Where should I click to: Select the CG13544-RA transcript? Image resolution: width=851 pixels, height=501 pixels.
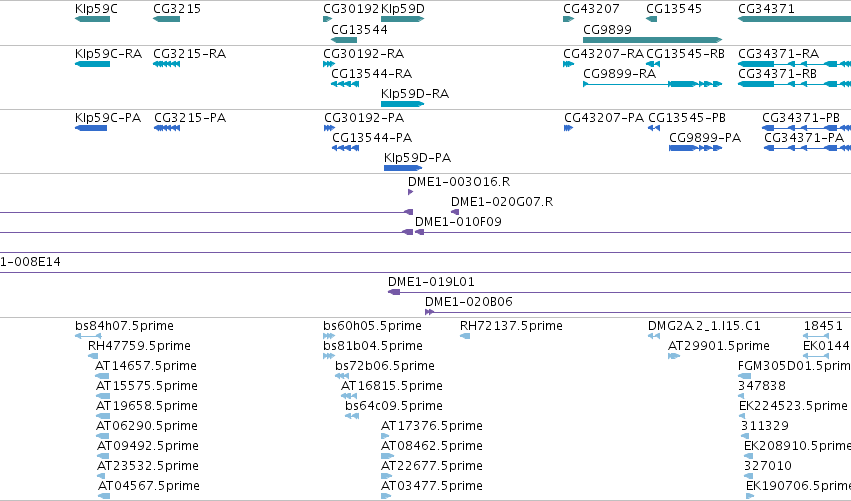point(345,84)
